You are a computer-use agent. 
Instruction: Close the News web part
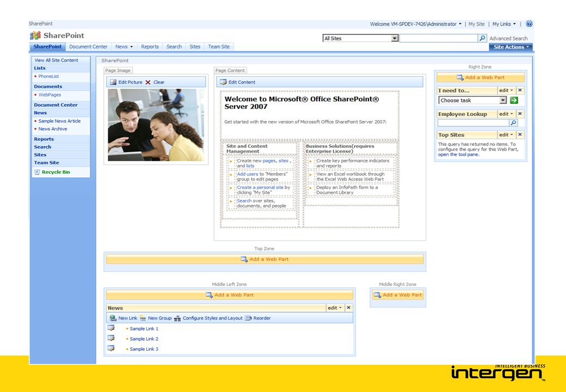tap(348, 308)
